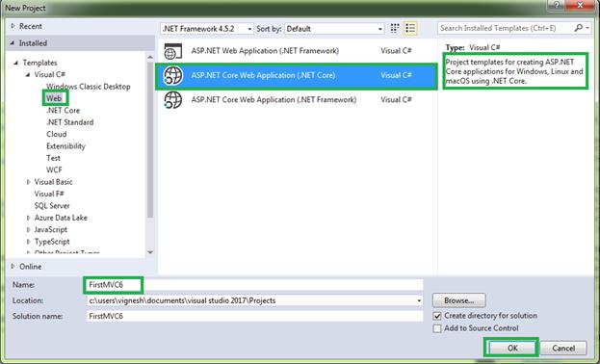Click the templates tree vertical scrollbar thumb
This screenshot has height=364, width=600.
(150, 140)
